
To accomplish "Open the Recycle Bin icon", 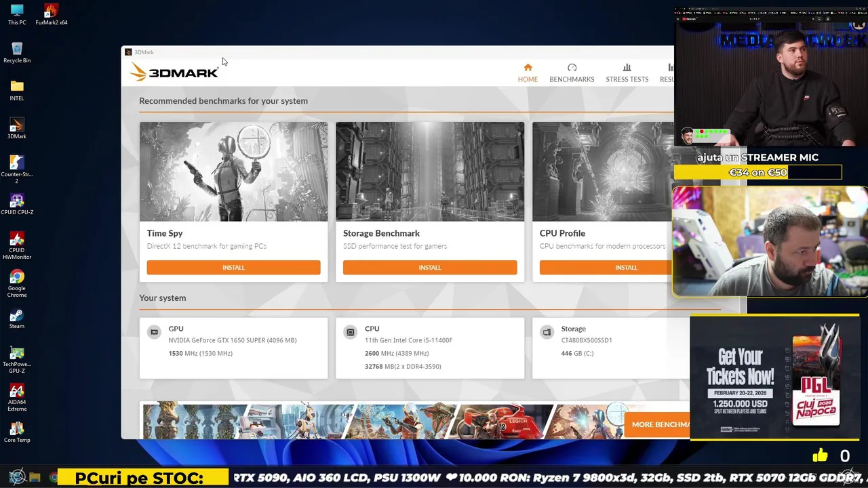I will (17, 53).
